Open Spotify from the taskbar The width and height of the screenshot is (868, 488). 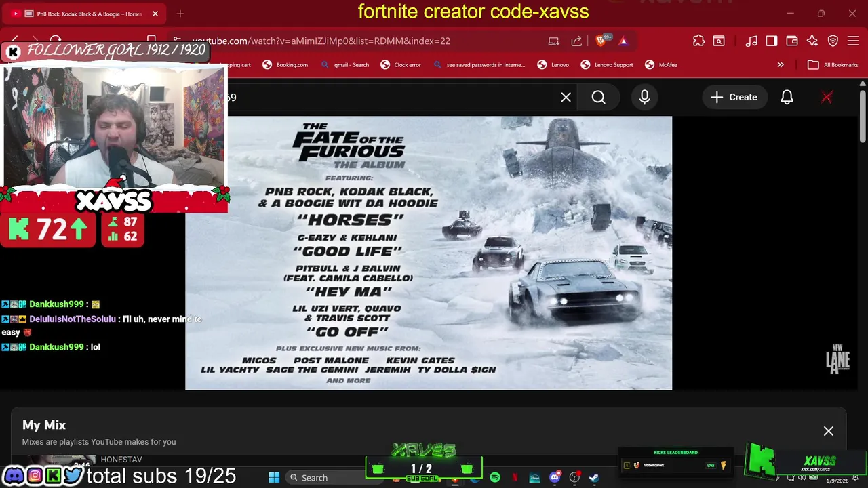495,478
